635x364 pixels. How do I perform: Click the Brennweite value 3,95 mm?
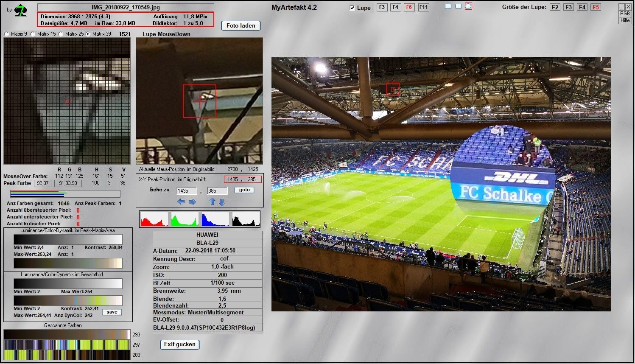[229, 291]
